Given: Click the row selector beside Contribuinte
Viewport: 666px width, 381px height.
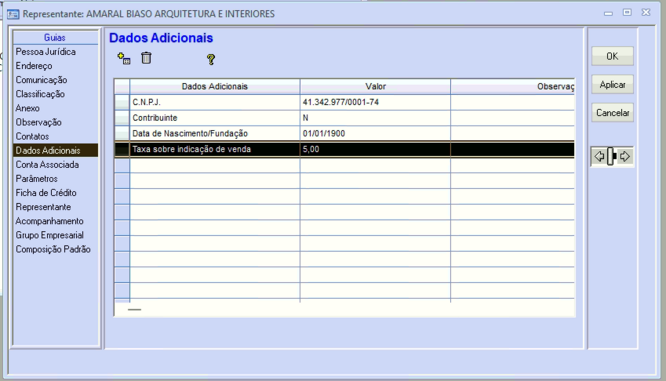Looking at the screenshot, I should tap(122, 118).
